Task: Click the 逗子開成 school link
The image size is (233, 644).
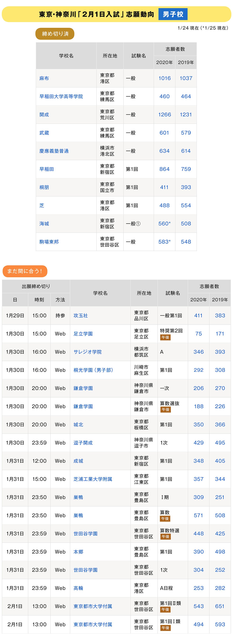Action: [x=83, y=443]
